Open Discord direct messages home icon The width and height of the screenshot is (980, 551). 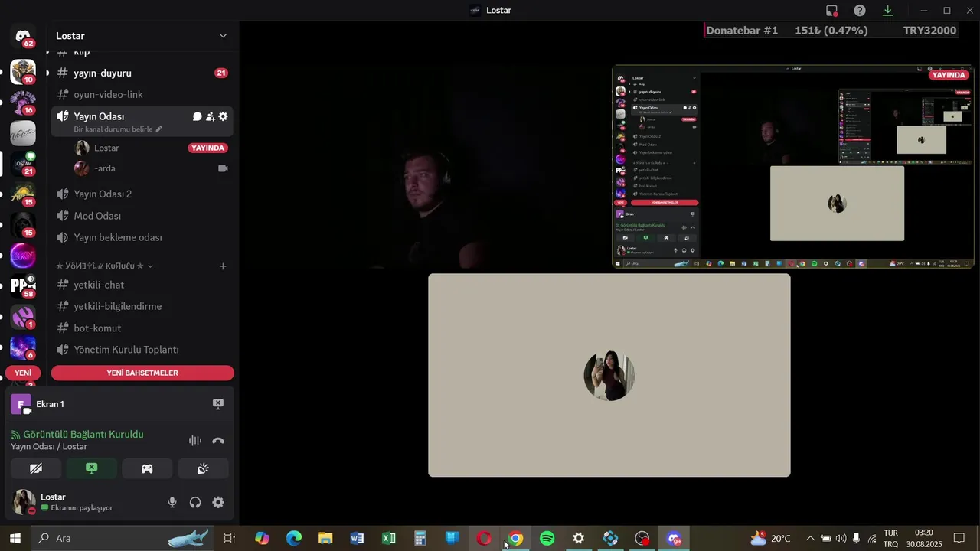click(x=23, y=37)
